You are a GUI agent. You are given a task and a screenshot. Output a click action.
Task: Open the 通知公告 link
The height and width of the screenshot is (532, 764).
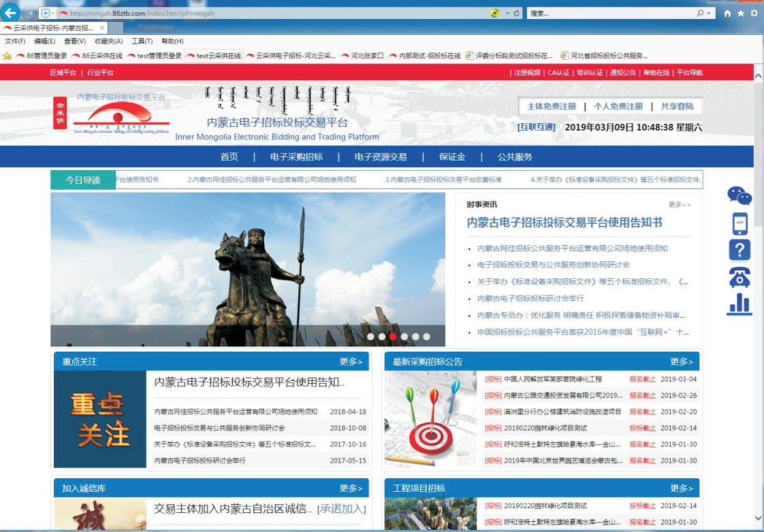coord(622,73)
